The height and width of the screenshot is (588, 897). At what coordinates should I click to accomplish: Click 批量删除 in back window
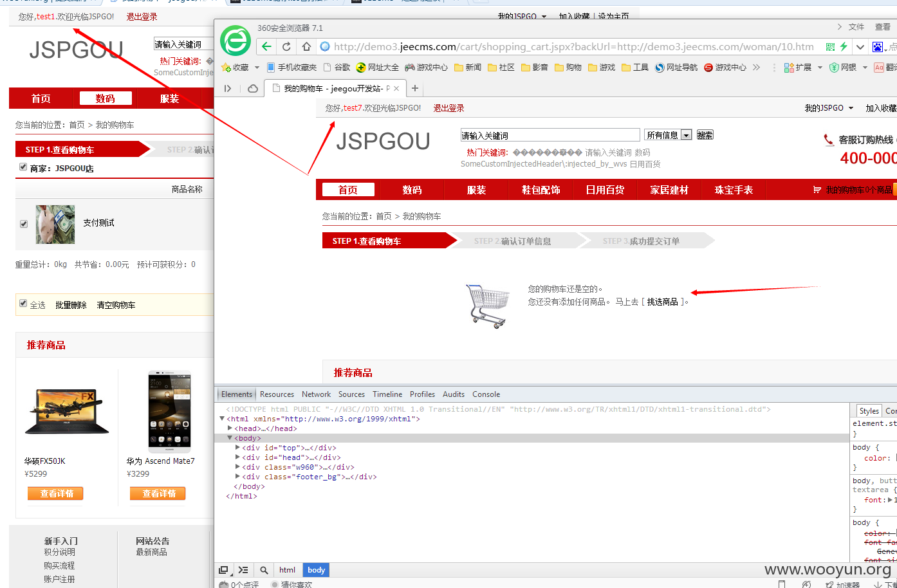tap(71, 305)
